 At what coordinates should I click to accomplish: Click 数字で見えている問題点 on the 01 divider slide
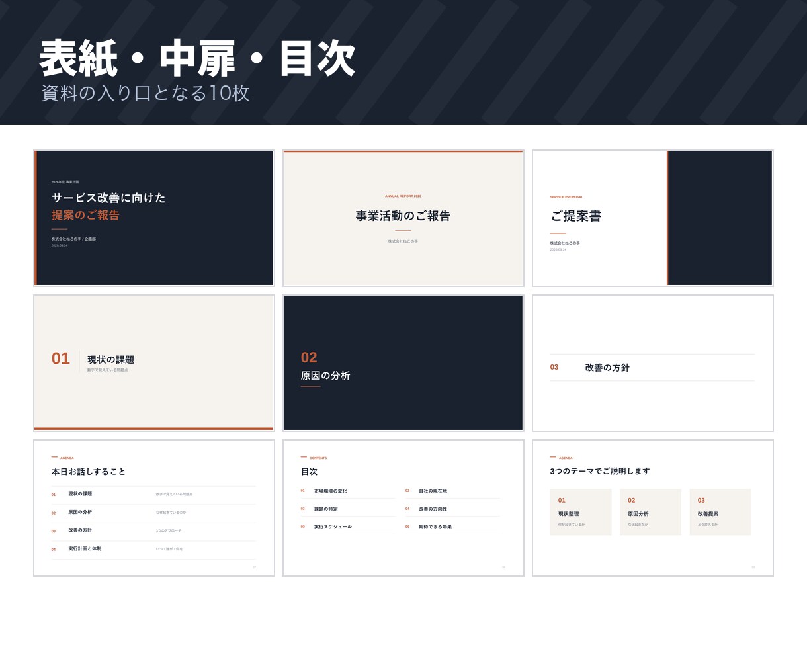tap(108, 370)
